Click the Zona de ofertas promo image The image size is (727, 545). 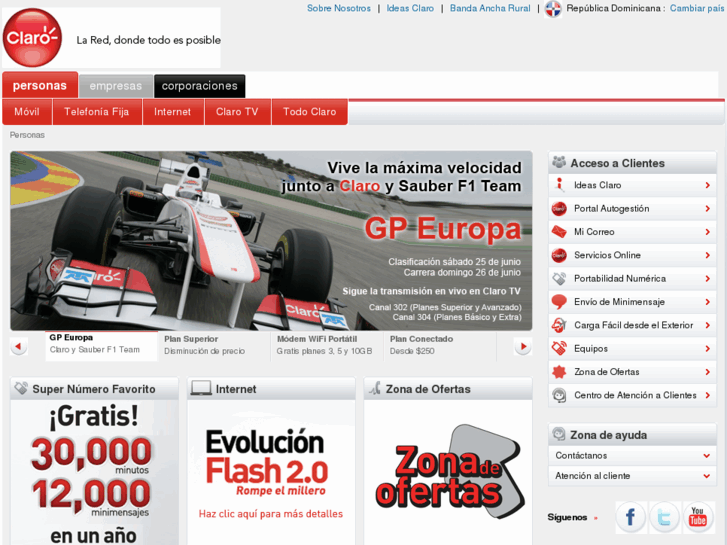(x=448, y=469)
